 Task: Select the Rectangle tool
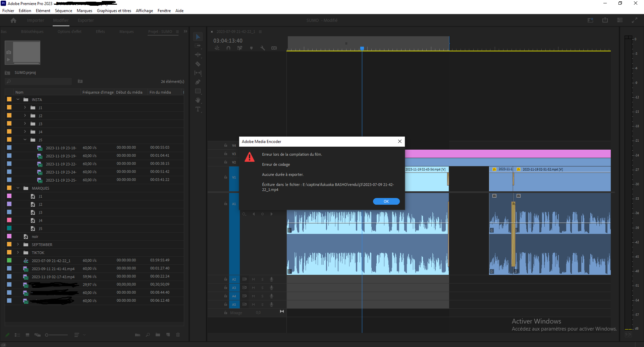pyautogui.click(x=198, y=91)
